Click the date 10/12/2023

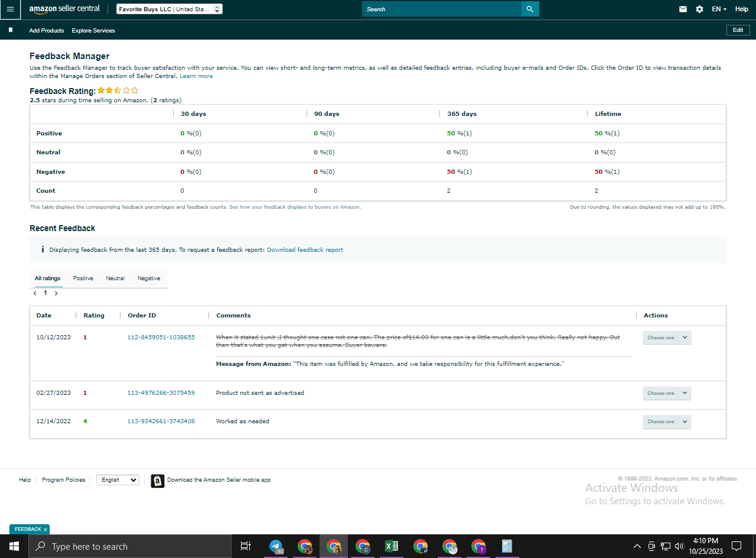pos(53,338)
